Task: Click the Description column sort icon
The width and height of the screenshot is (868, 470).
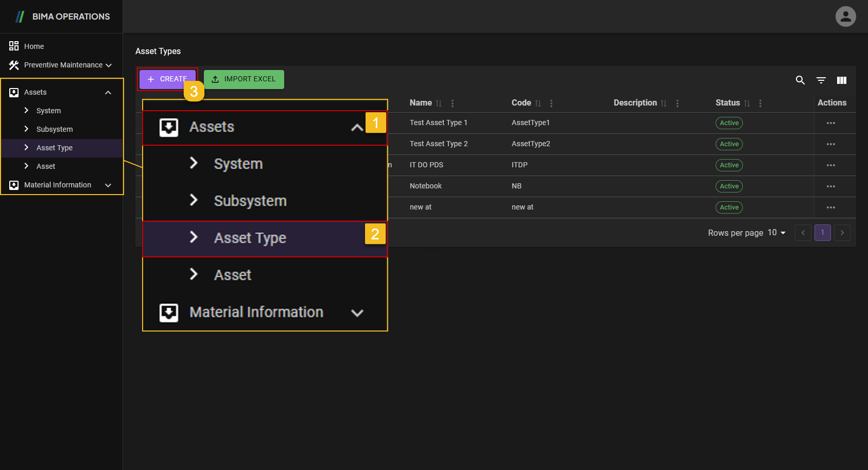Action: pyautogui.click(x=664, y=103)
